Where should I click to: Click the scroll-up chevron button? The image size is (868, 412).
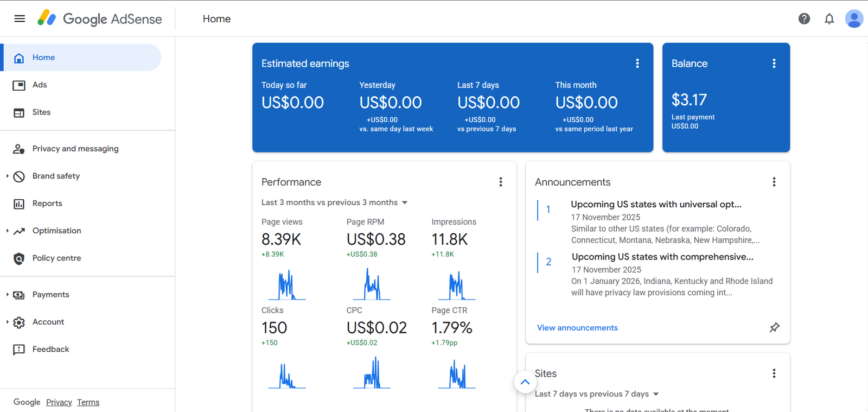[x=525, y=382]
